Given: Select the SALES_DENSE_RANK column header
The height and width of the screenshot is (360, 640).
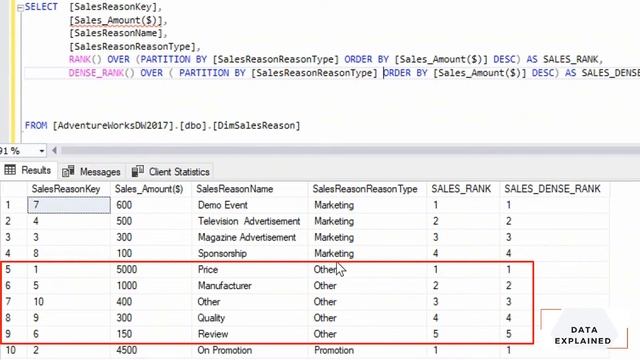Looking at the screenshot, I should click(x=555, y=189).
